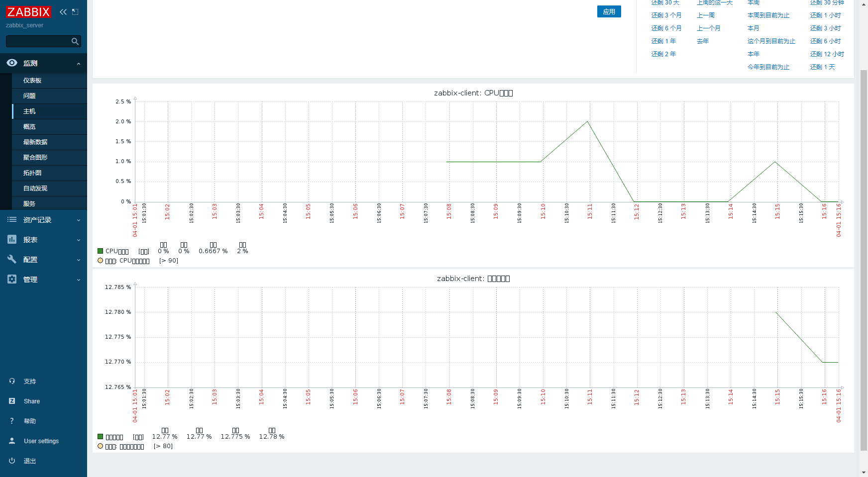Select the 今年到目前为止 time range
The image size is (868, 477).
point(768,67)
